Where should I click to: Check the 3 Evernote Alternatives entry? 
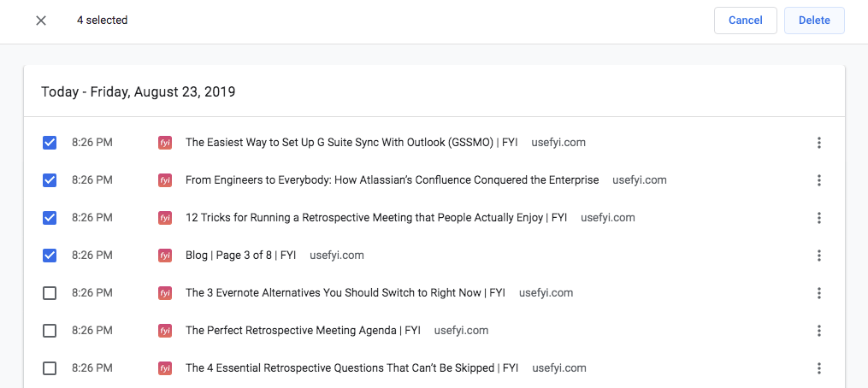click(50, 293)
